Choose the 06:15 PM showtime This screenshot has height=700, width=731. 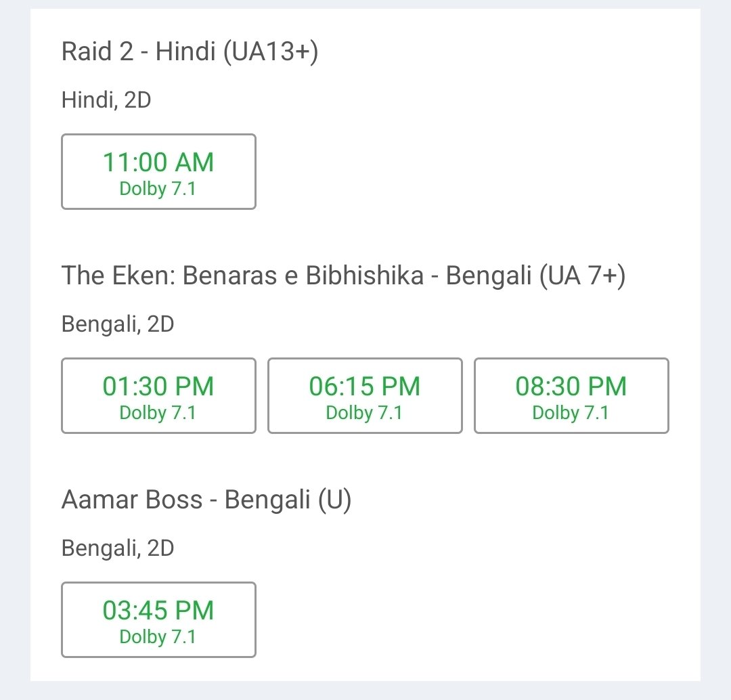(x=365, y=395)
